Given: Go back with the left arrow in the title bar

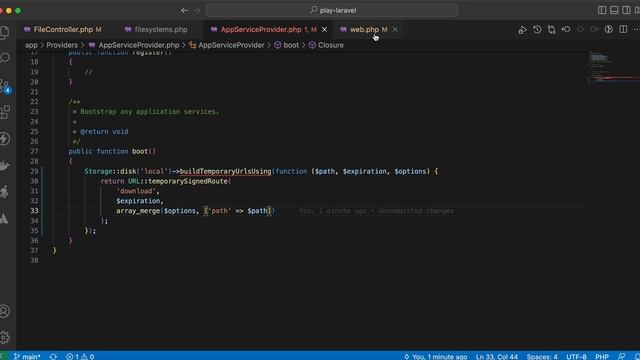Looking at the screenshot, I should coord(184,10).
